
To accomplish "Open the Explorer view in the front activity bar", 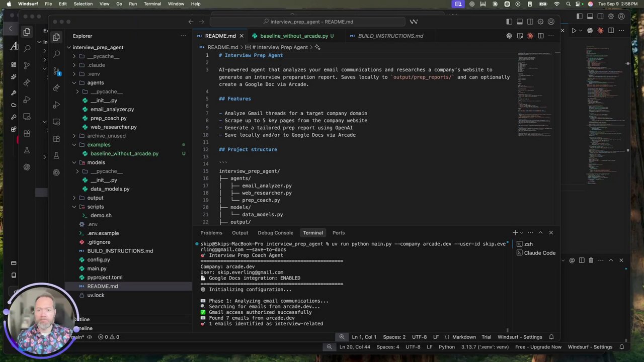I will (x=56, y=37).
